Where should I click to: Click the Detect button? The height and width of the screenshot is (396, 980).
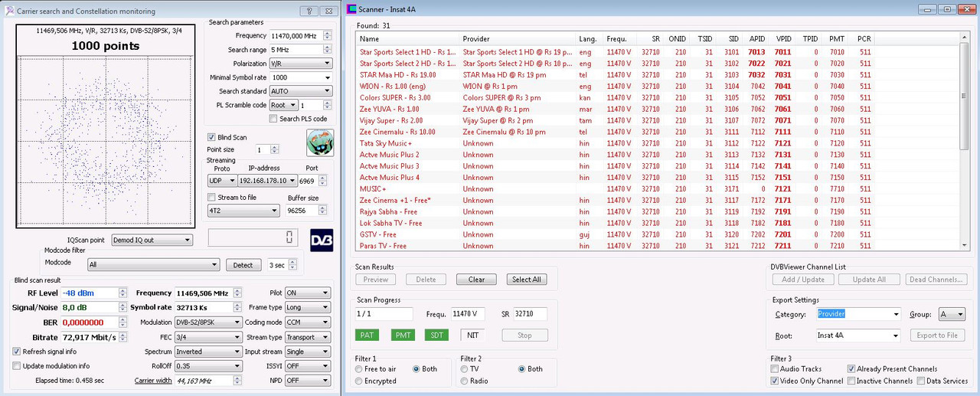pos(243,265)
